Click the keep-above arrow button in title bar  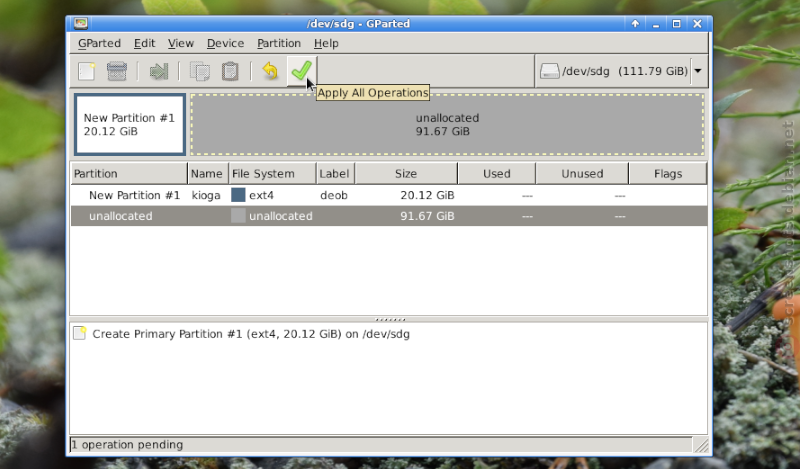(x=635, y=23)
